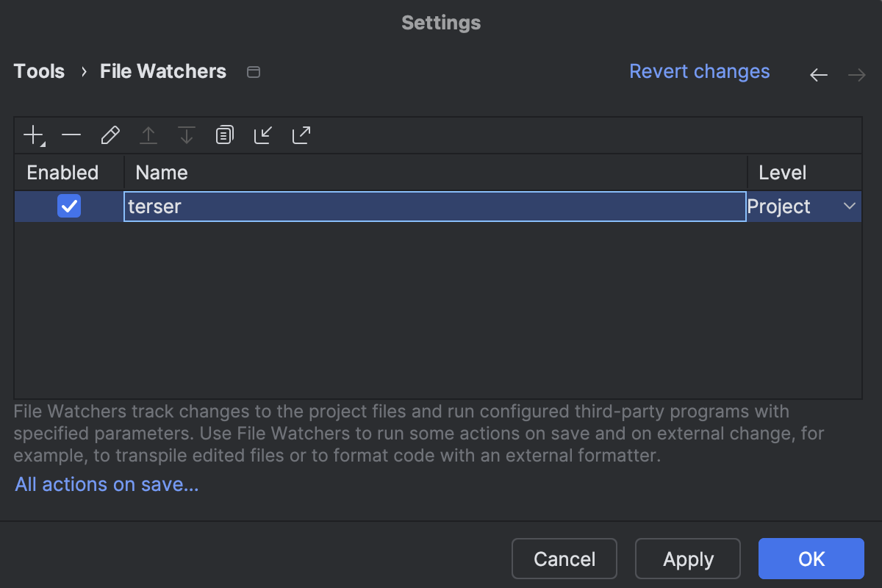Add a new file watcher
The width and height of the screenshot is (882, 588).
click(x=32, y=135)
